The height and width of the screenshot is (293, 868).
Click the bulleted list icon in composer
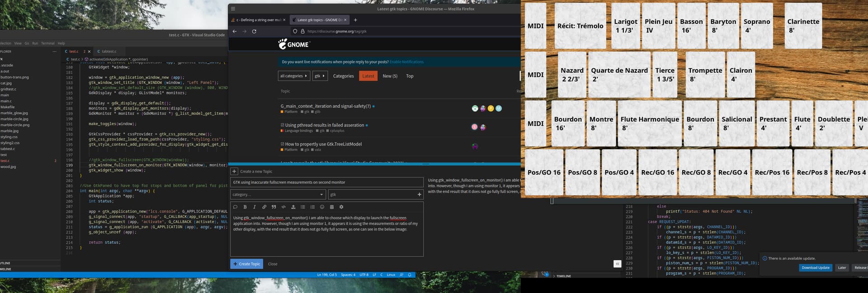pos(303,207)
